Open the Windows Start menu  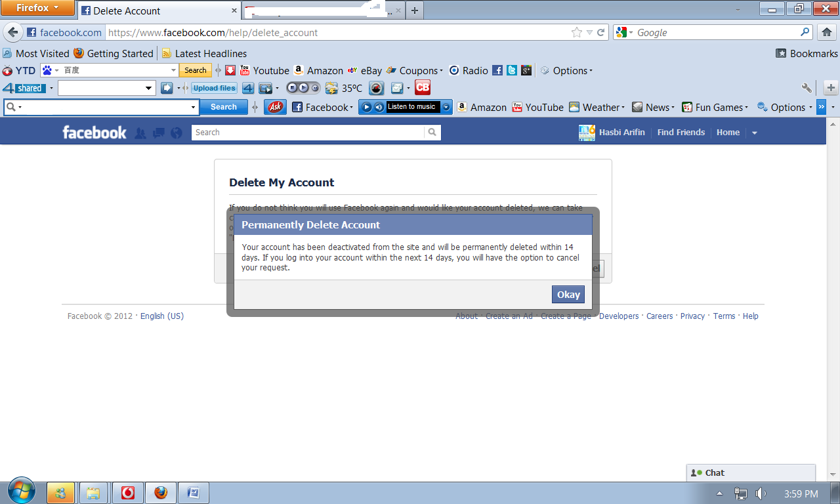coord(22,491)
